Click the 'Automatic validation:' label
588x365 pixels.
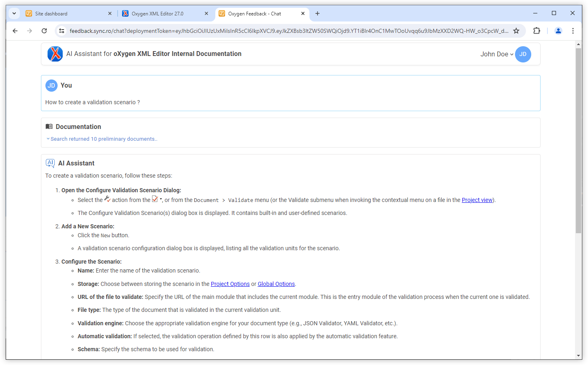click(105, 336)
